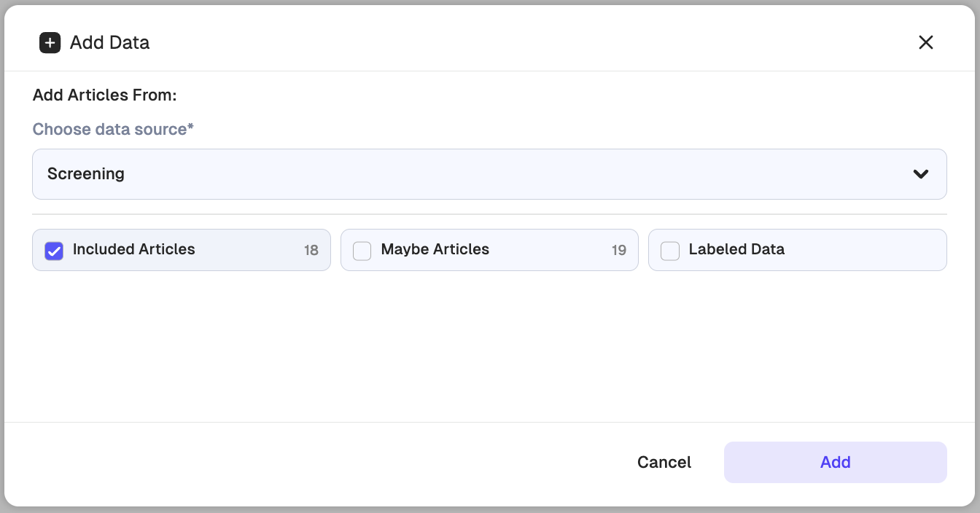Click the chevron arrow in Screening field
The height and width of the screenshot is (513, 980).
coord(920,174)
